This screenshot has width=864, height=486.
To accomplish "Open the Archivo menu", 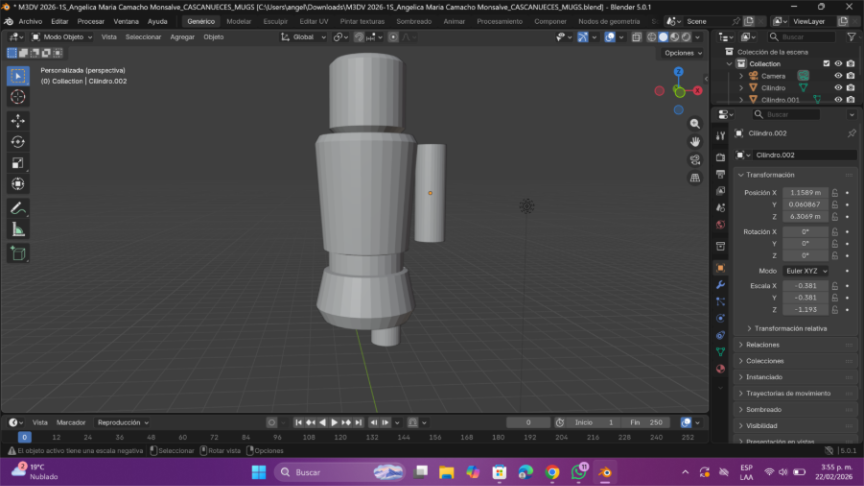I will coord(30,21).
